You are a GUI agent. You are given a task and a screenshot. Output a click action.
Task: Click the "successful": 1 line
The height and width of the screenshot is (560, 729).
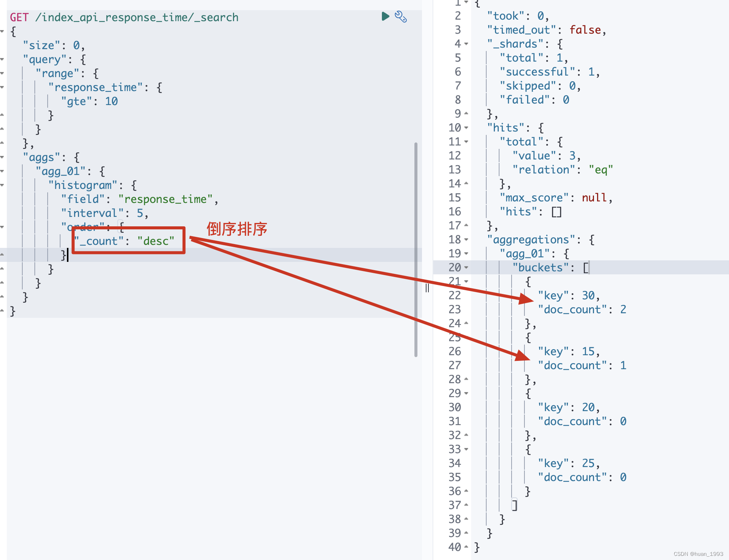[550, 72]
